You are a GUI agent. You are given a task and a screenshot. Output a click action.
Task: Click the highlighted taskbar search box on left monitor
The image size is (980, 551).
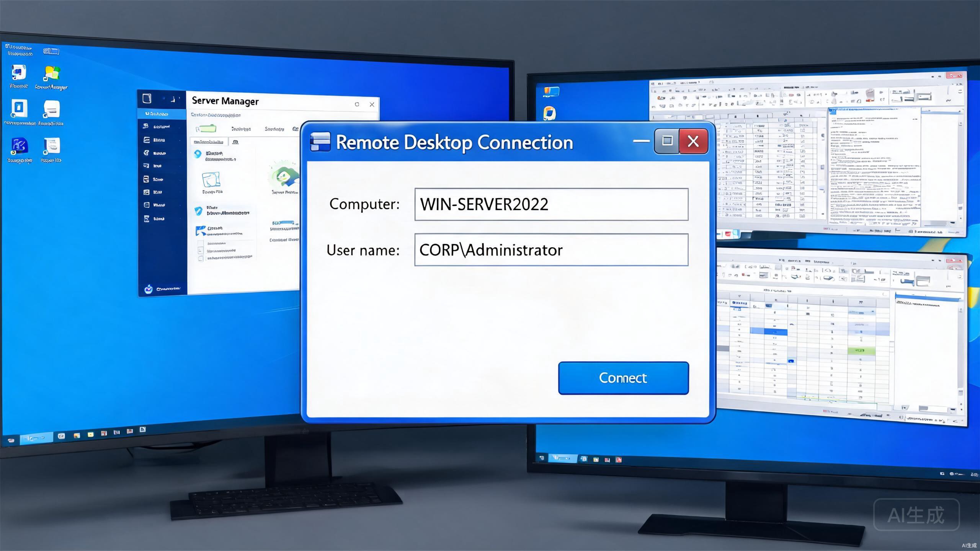36,438
